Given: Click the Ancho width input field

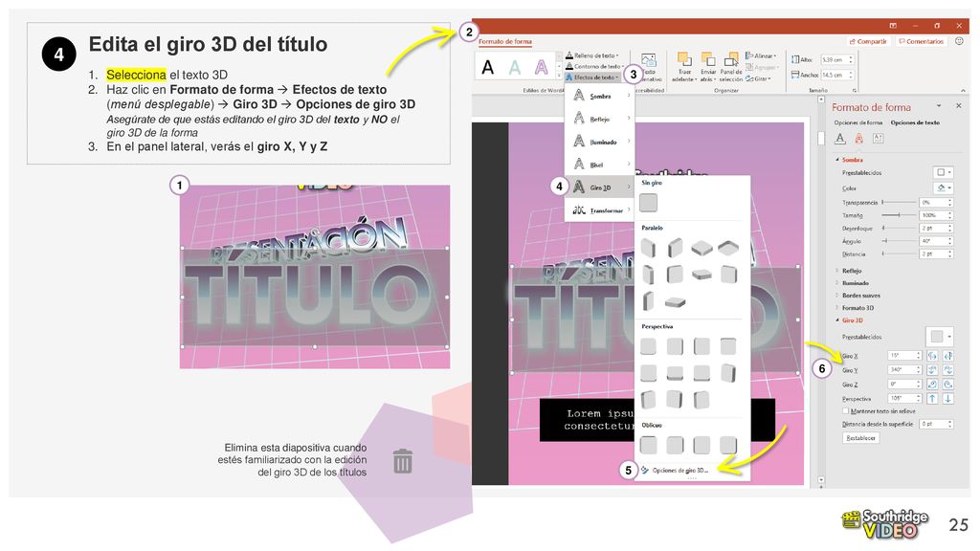Looking at the screenshot, I should pos(836,75).
